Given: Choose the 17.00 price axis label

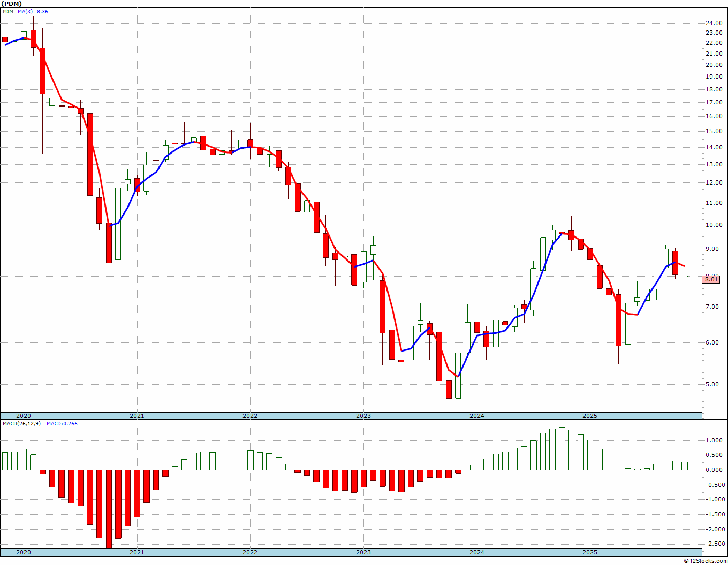Looking at the screenshot, I should pos(714,102).
